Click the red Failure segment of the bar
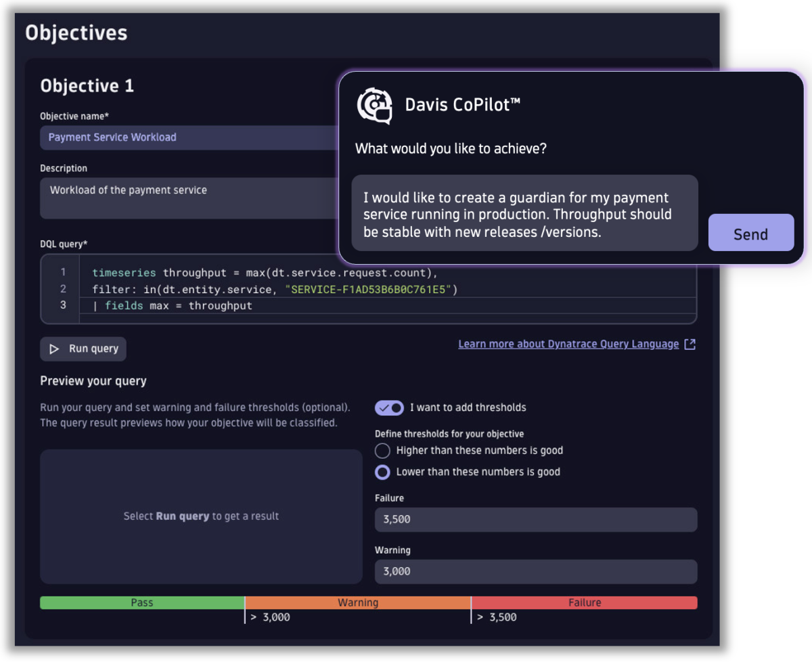The image size is (812, 662). point(585,602)
